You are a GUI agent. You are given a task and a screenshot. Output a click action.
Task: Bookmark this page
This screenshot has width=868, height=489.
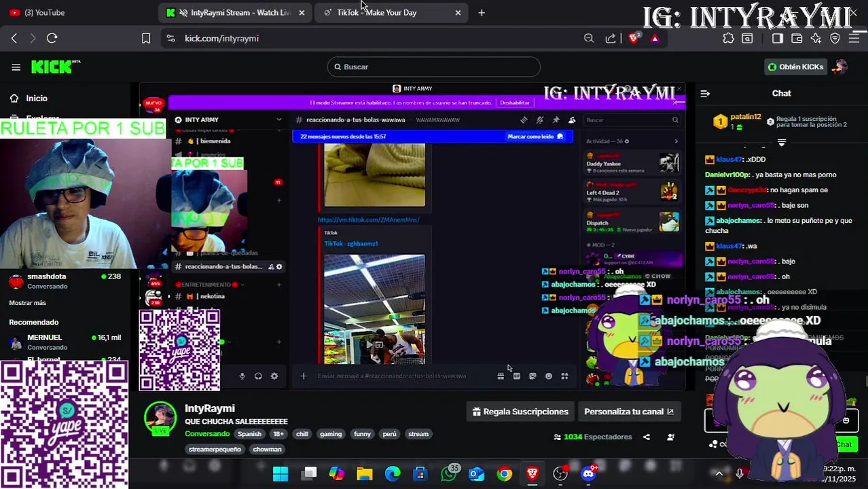tap(146, 38)
